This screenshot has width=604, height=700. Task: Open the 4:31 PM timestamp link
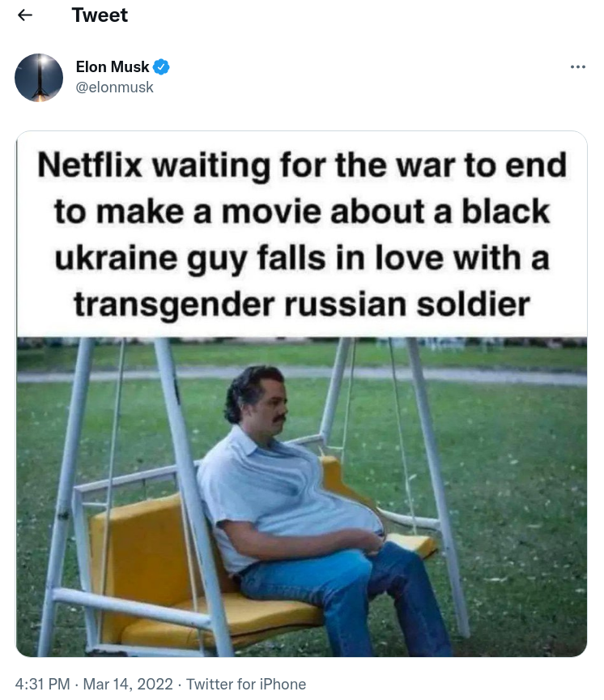pyautogui.click(x=42, y=684)
